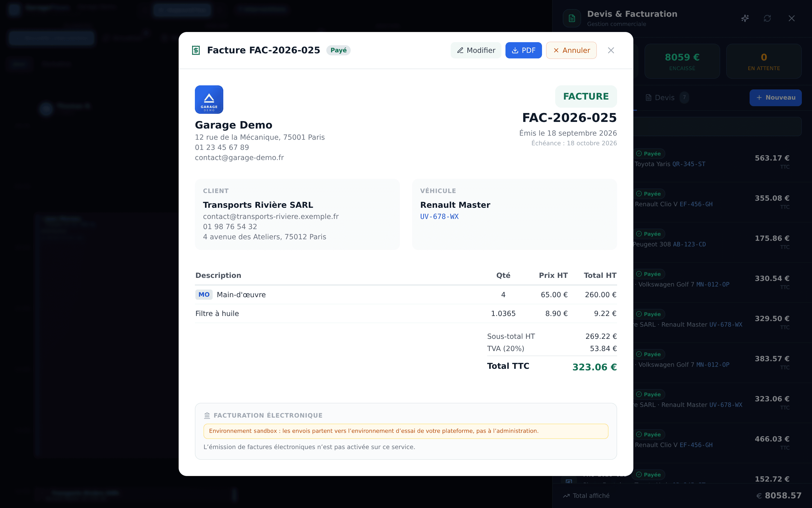Click the Garage Demo logo
812x508 pixels.
pyautogui.click(x=209, y=100)
